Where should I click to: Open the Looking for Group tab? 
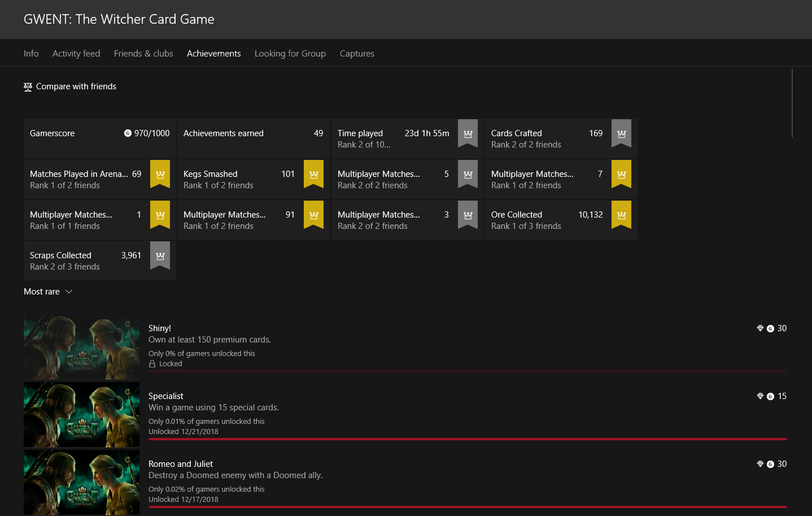[x=290, y=54]
